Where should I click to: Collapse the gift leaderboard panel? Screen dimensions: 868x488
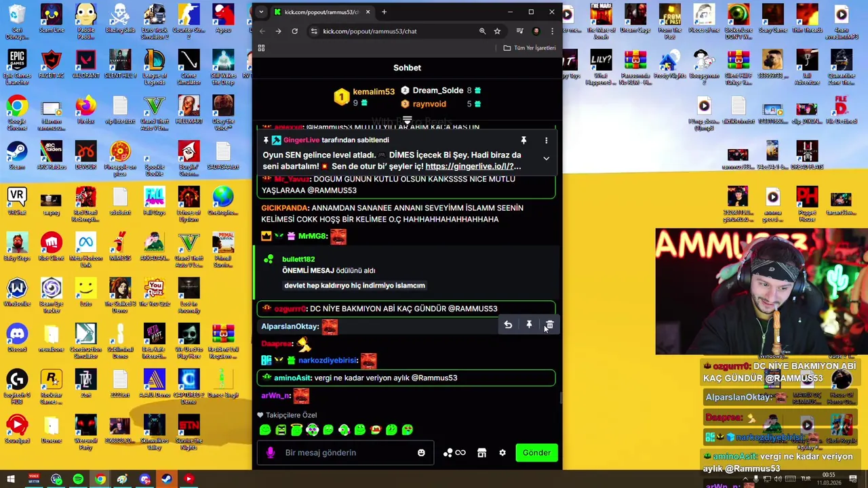coord(407,121)
